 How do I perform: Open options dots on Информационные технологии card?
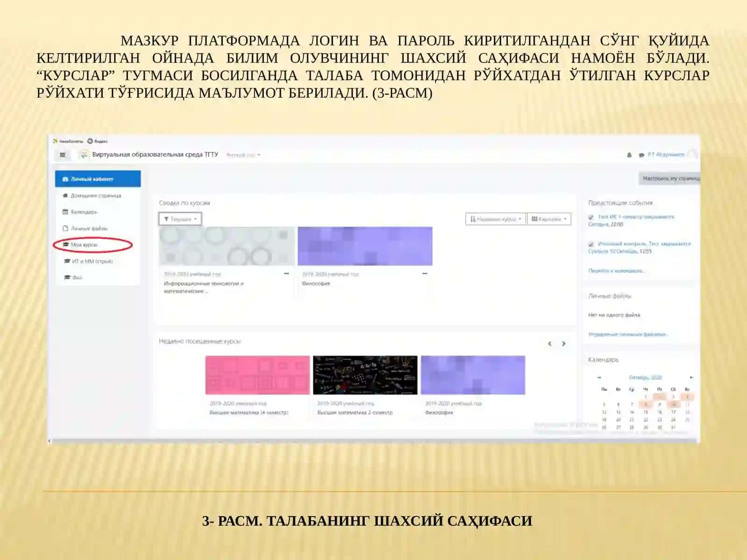point(286,273)
